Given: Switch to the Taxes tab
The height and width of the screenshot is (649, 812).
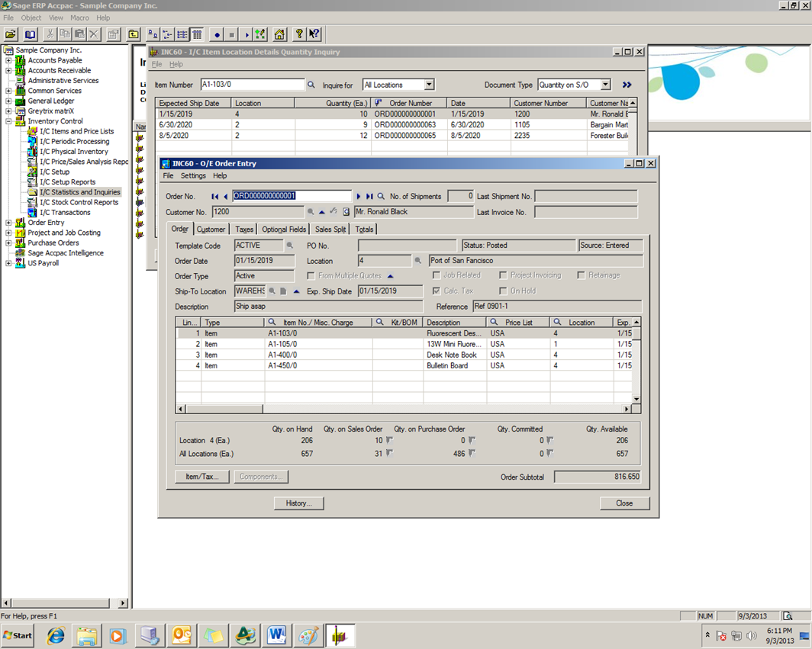Looking at the screenshot, I should (244, 230).
